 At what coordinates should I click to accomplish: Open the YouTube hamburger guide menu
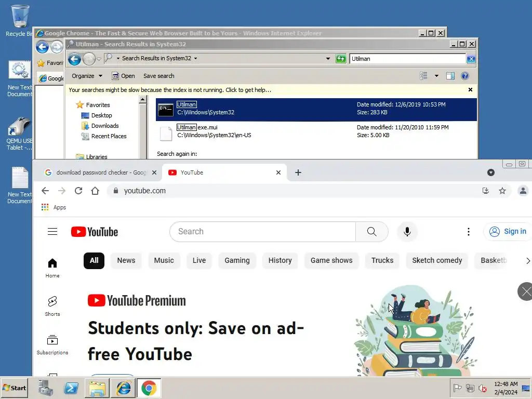click(52, 232)
